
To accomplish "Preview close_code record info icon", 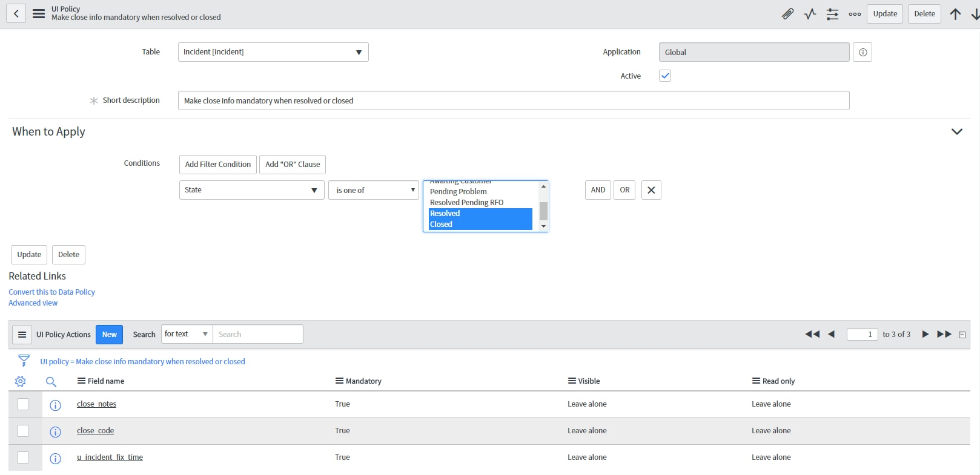I will point(55,431).
